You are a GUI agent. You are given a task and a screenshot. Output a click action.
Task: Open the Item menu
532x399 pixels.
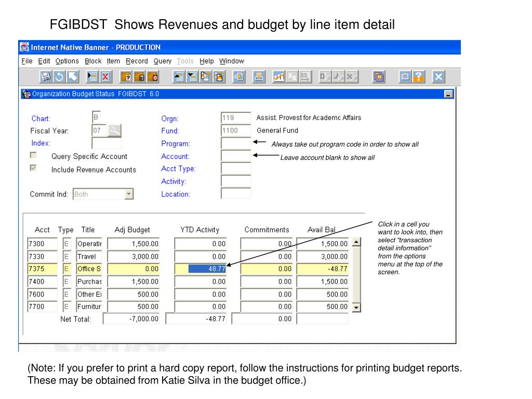tap(113, 61)
